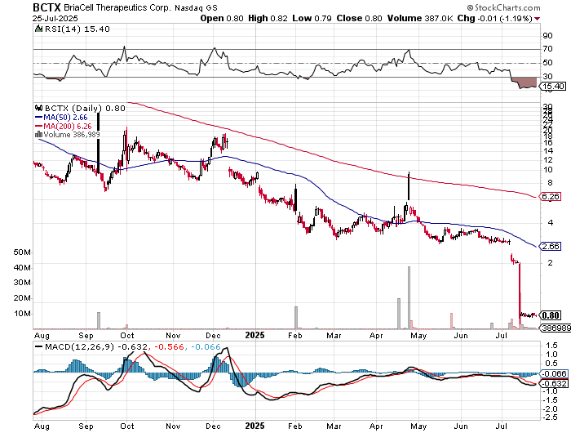Image resolution: width=571 pixels, height=433 pixels.
Task: Click the -0.066 histogram tag on MACD axis
Action: coord(554,374)
